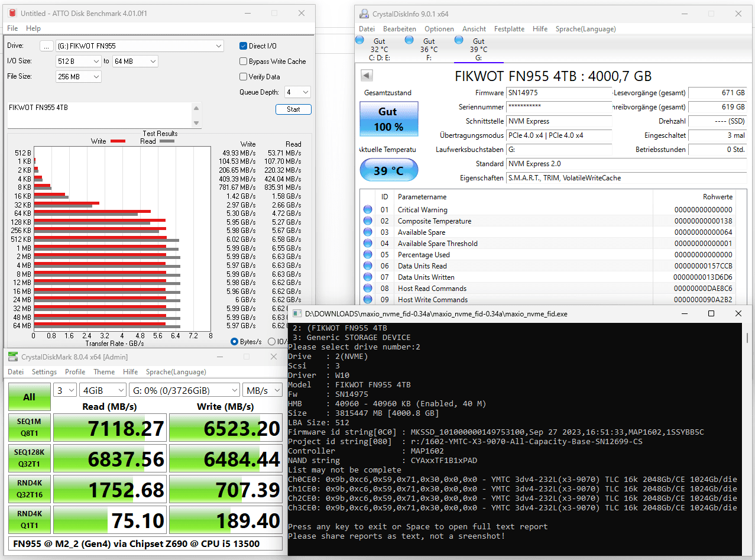Open the Queue Depth dropdown
This screenshot has height=560, width=755.
point(297,92)
